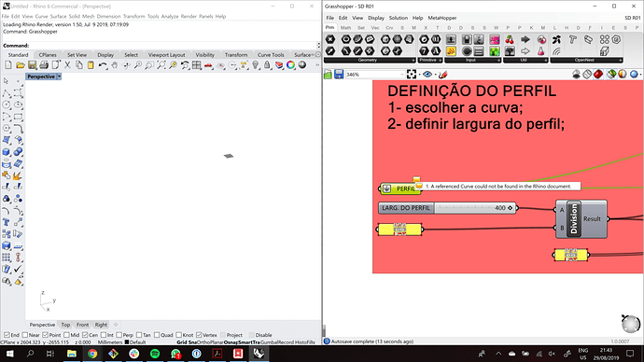Open the Rhino layers color wheel icon

click(291, 65)
